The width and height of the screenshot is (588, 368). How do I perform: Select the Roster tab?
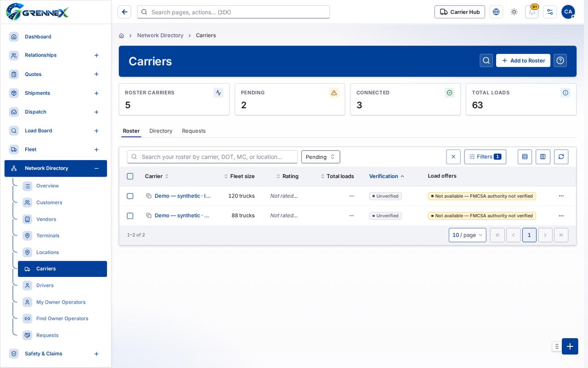[131, 131]
